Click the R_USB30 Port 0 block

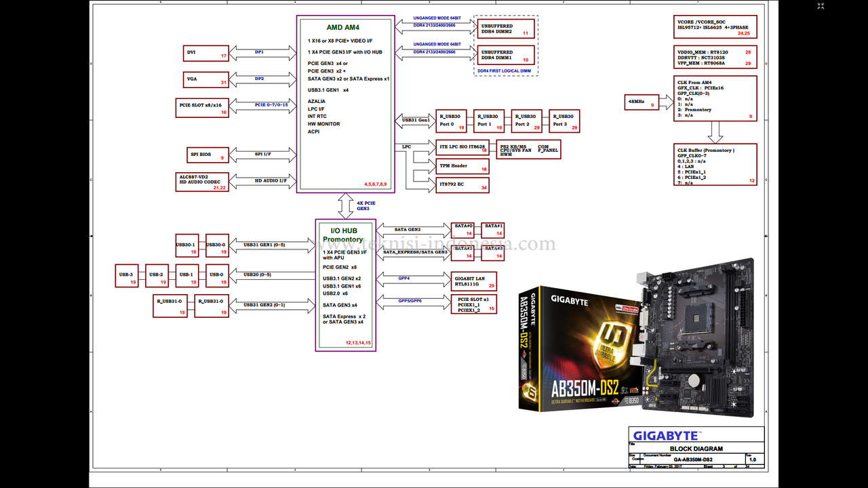click(x=452, y=120)
